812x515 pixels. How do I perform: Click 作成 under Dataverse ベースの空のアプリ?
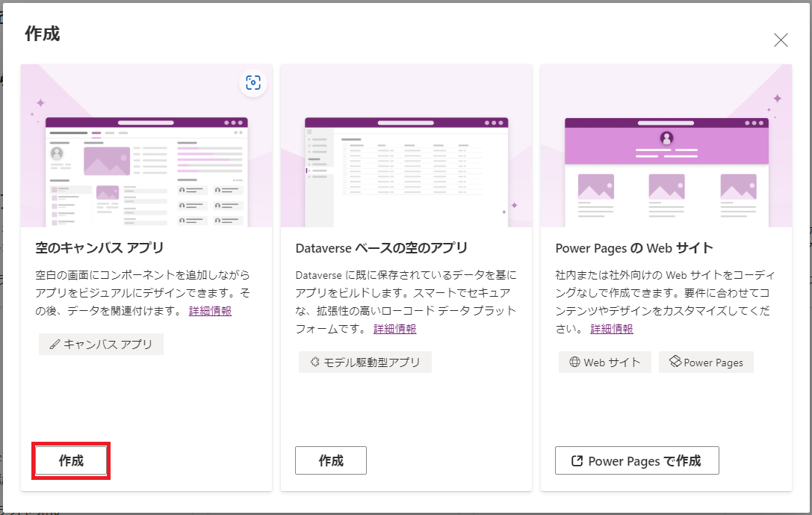pos(331,460)
